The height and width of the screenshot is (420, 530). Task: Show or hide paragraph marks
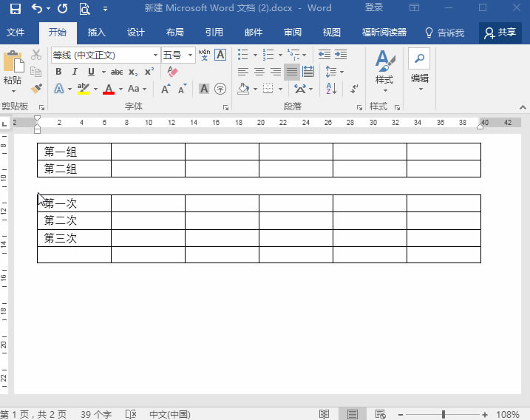pos(354,89)
